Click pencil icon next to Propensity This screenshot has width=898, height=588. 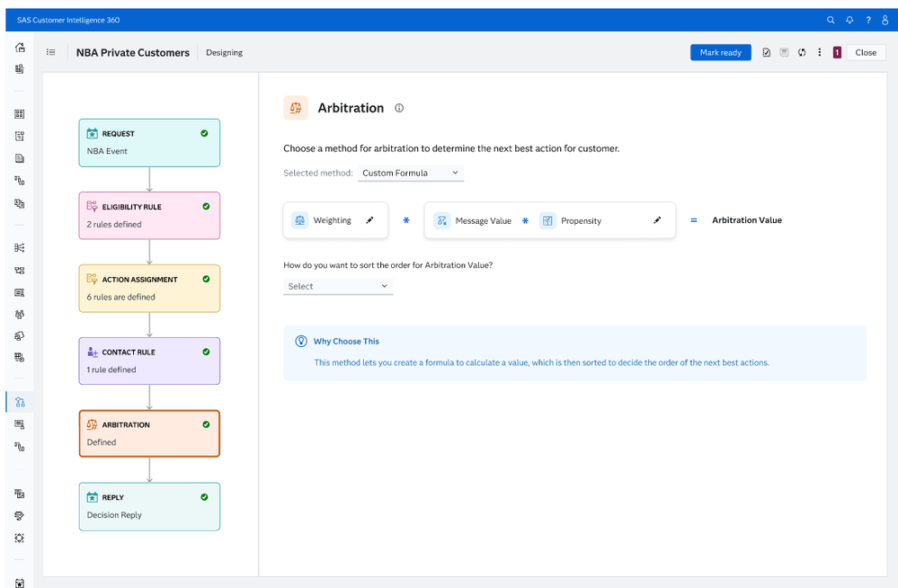657,220
